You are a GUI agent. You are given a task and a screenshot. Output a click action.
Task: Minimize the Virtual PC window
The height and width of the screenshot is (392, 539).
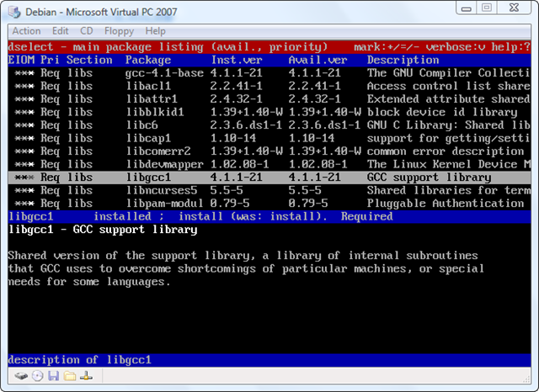coord(466,8)
